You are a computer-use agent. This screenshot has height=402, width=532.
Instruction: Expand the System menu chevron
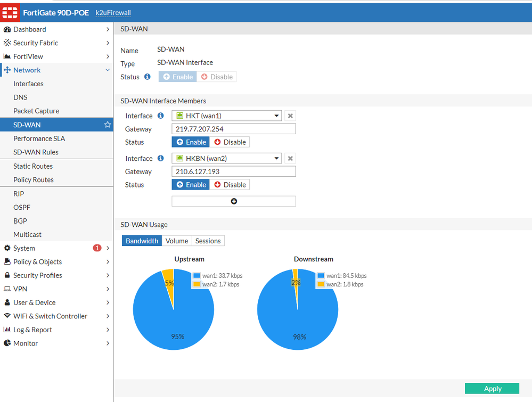coord(108,248)
